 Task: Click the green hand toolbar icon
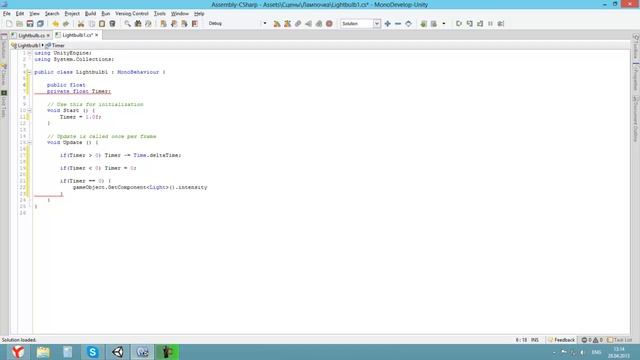pyautogui.click(x=423, y=24)
